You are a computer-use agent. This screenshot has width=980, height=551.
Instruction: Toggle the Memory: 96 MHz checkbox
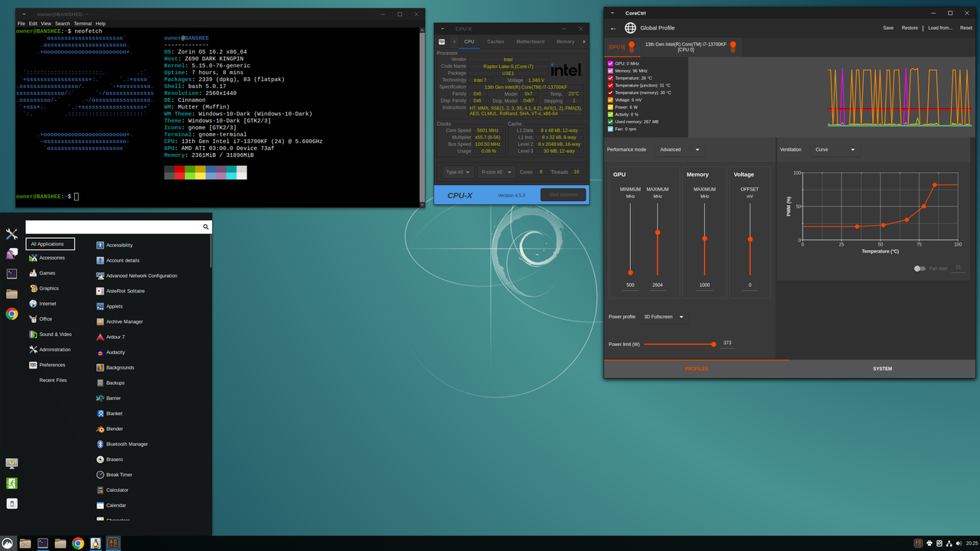tap(610, 70)
